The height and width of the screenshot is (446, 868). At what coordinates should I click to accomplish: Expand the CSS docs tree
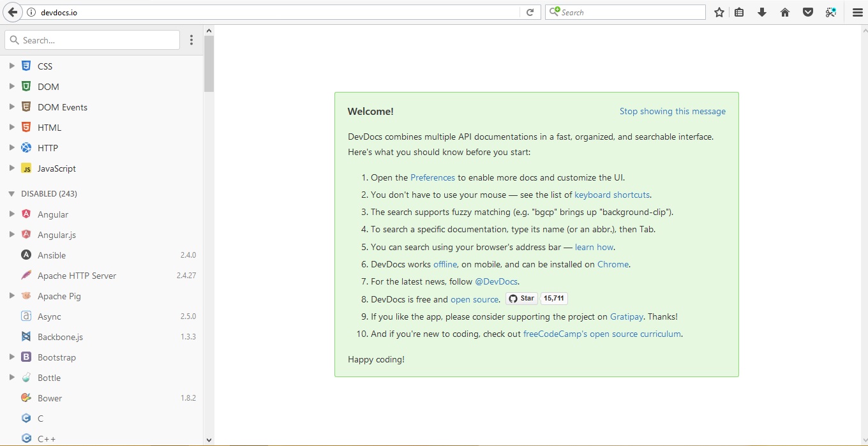(11, 66)
